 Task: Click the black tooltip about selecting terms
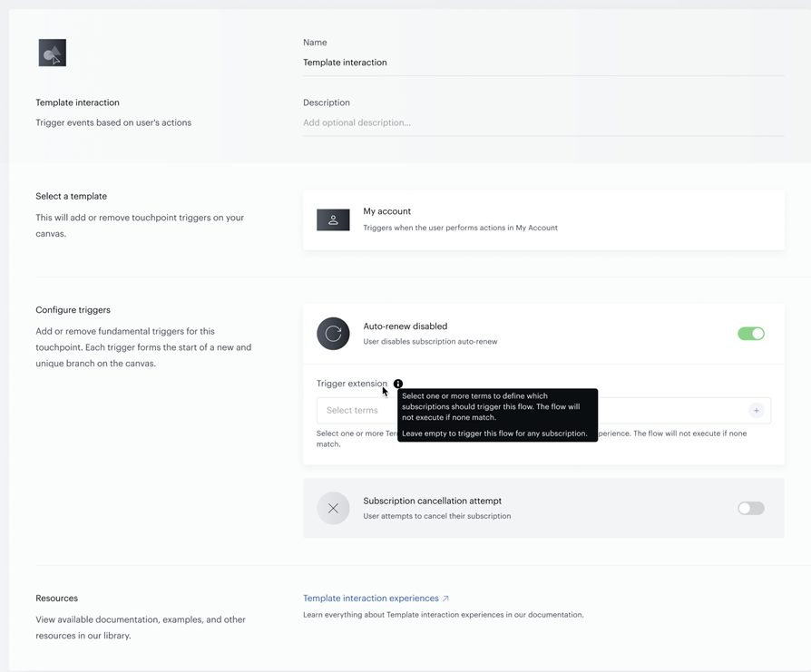click(497, 415)
